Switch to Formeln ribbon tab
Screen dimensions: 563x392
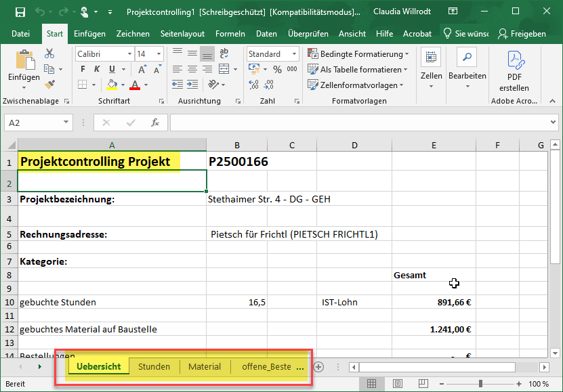230,34
